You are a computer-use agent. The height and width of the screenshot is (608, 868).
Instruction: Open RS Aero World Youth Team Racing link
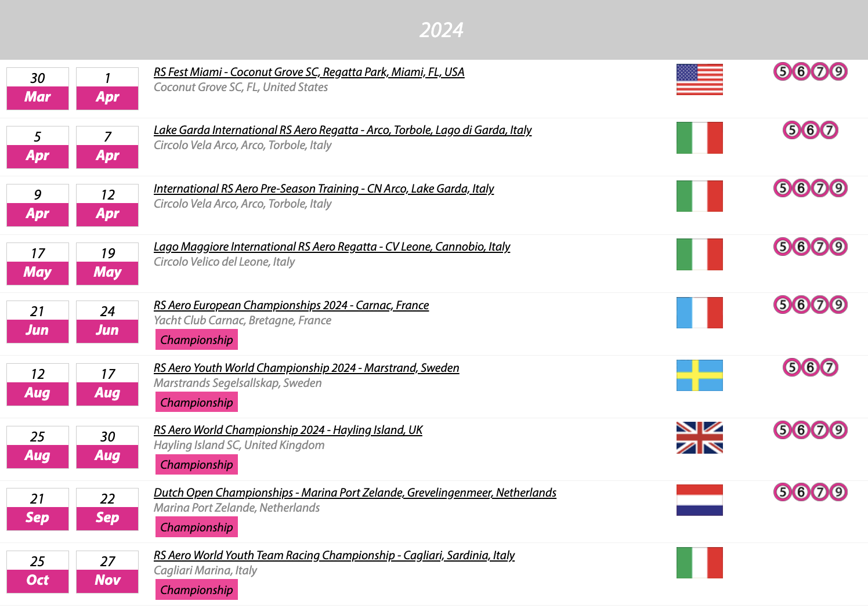[x=334, y=555]
